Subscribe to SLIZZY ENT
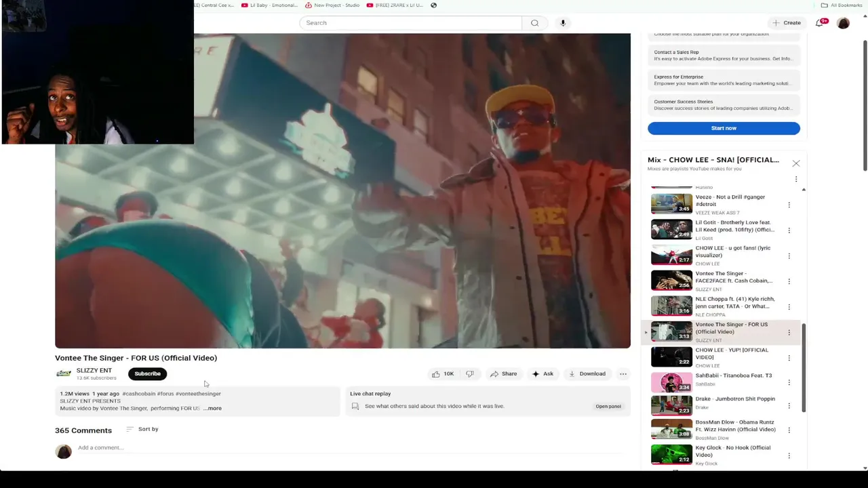Screen dimensions: 868x488 click(x=147, y=373)
